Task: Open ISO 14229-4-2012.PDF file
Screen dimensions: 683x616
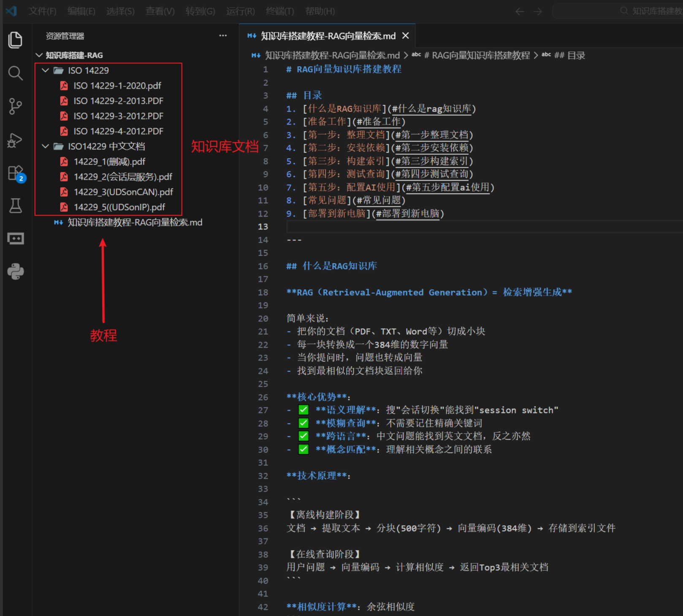Action: [118, 131]
